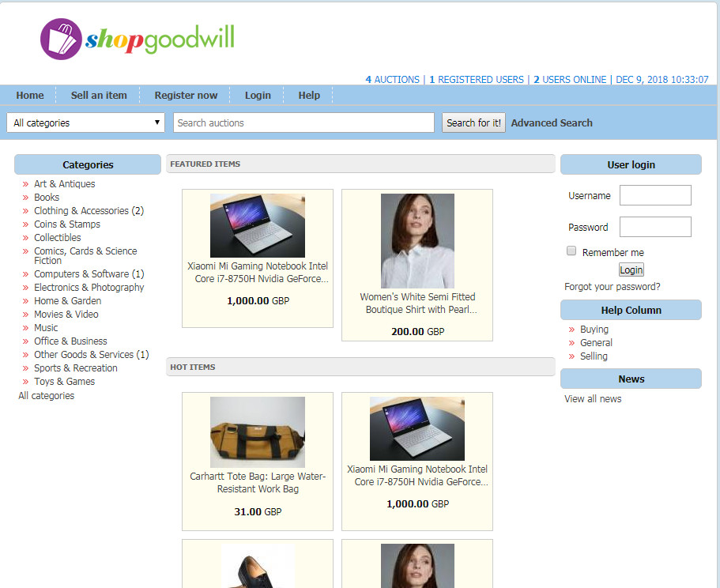
Task: Click the 1,000.00 GBP featured price
Action: click(x=258, y=300)
